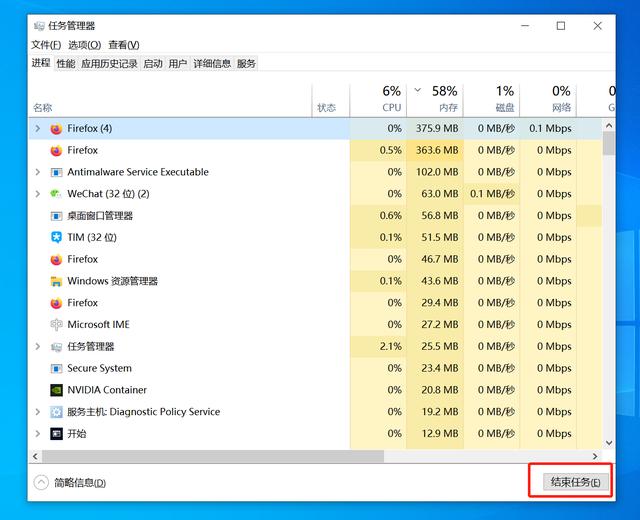Click the TIM (32 位) icon

[x=56, y=237]
